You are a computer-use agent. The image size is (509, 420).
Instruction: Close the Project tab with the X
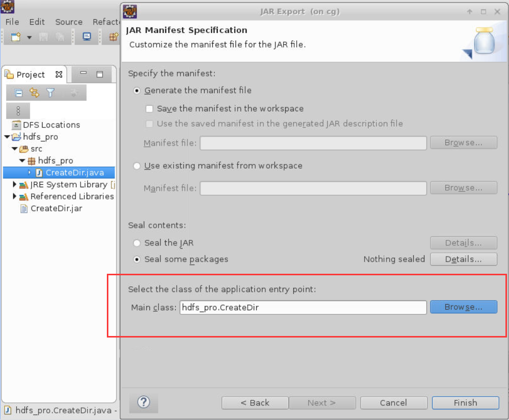pos(59,74)
